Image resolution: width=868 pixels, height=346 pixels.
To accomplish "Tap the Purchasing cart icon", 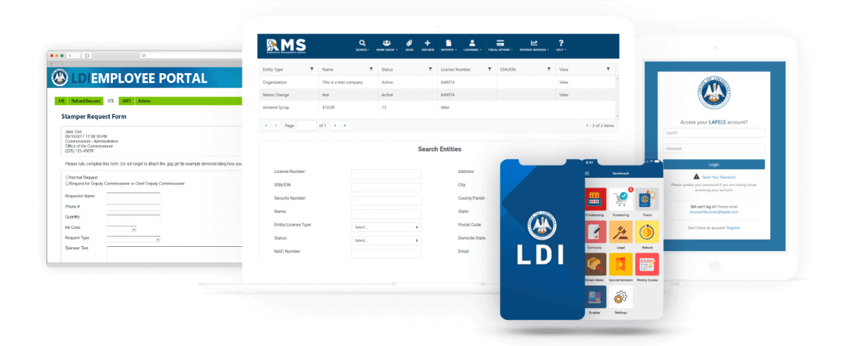I will tap(621, 200).
